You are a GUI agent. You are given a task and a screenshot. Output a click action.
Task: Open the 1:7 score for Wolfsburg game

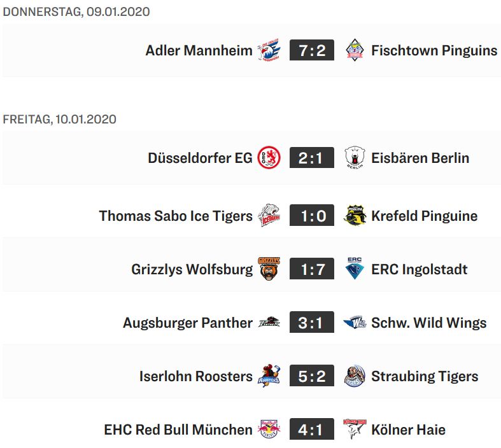click(312, 269)
